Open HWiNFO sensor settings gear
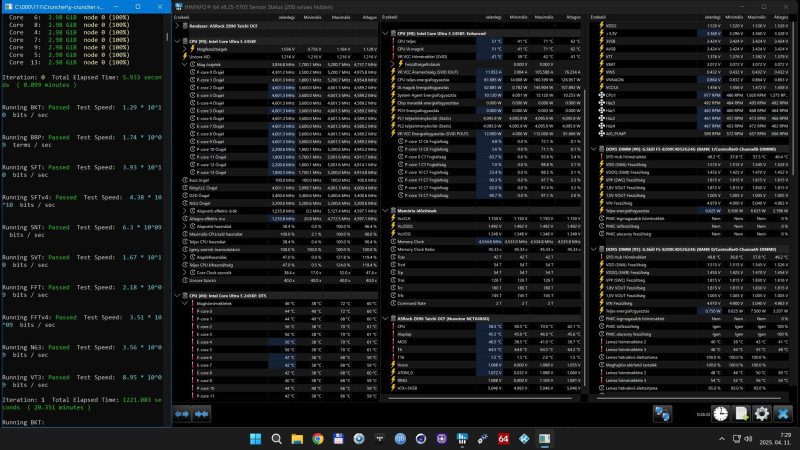 pyautogui.click(x=762, y=414)
